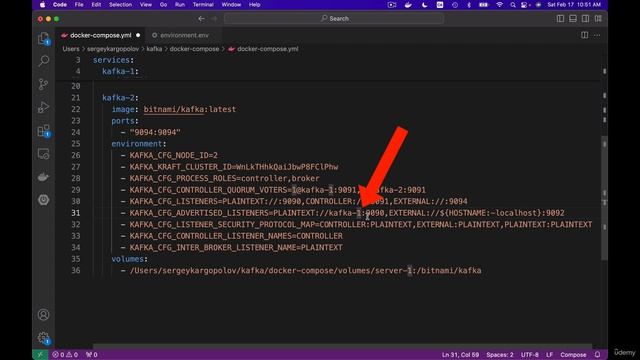The image size is (640, 360).
Task: Open the Extensions view
Action: pyautogui.click(x=43, y=131)
